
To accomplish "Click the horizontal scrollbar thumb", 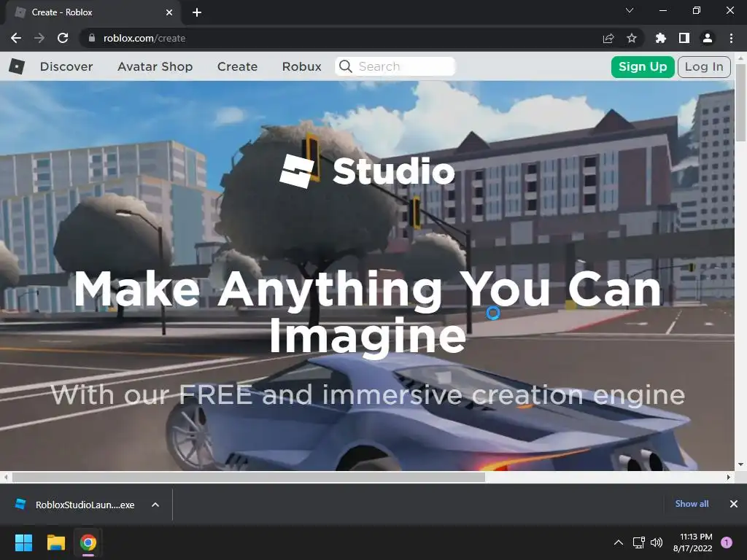I will click(x=248, y=477).
